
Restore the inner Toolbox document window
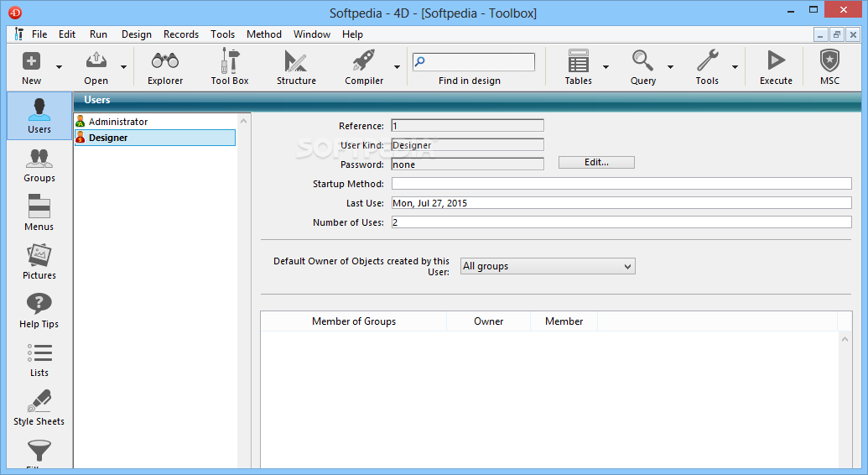836,34
